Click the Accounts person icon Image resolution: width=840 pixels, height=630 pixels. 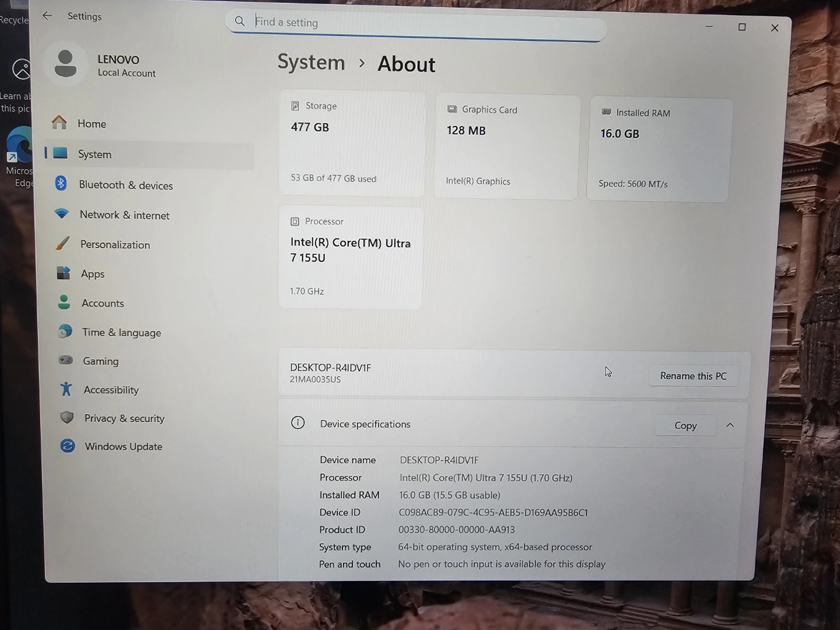click(64, 302)
